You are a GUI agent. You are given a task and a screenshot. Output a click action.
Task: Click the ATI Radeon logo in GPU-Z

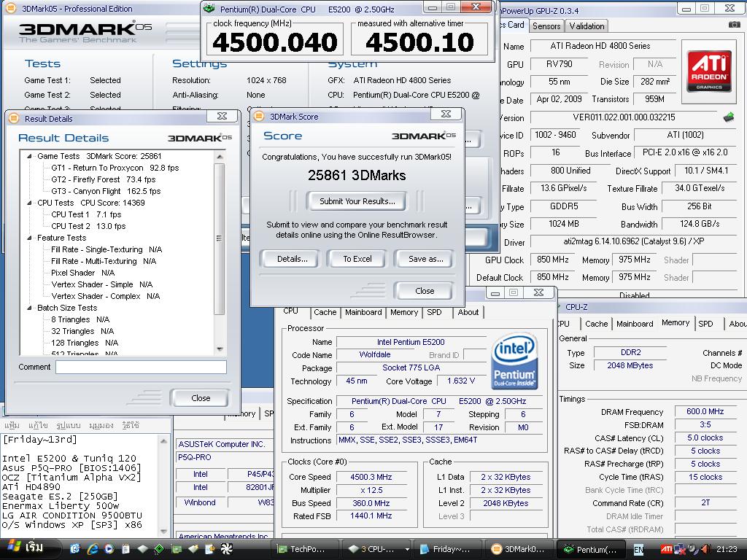[709, 71]
